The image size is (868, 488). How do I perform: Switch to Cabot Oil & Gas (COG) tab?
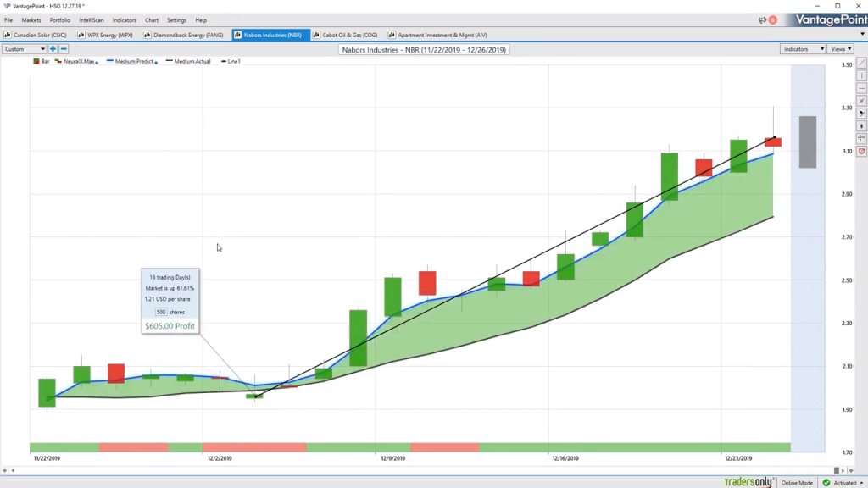click(x=345, y=35)
